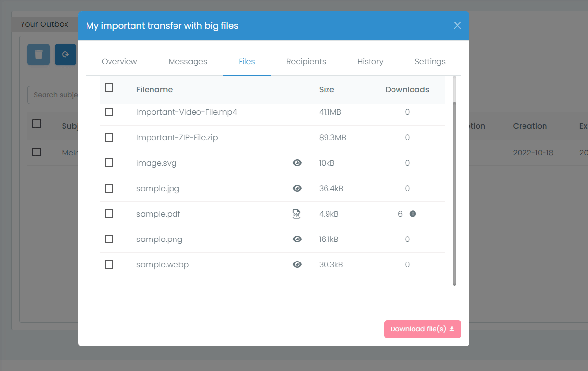Viewport: 588px width, 371px height.
Task: Click the Download file(s) button
Action: 422,329
